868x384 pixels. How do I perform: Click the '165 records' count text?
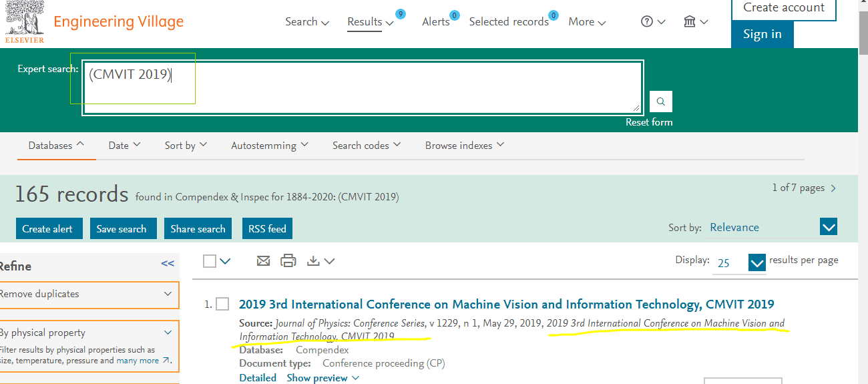[71, 194]
